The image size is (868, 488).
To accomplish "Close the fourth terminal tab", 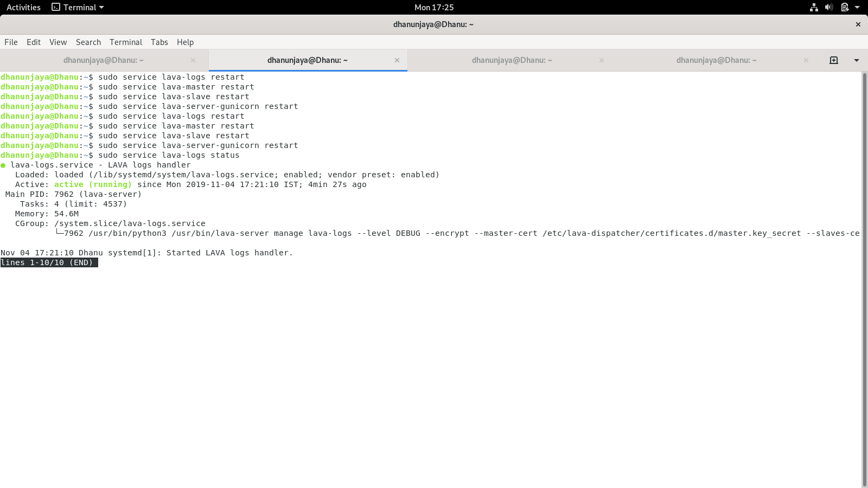I will [x=806, y=60].
